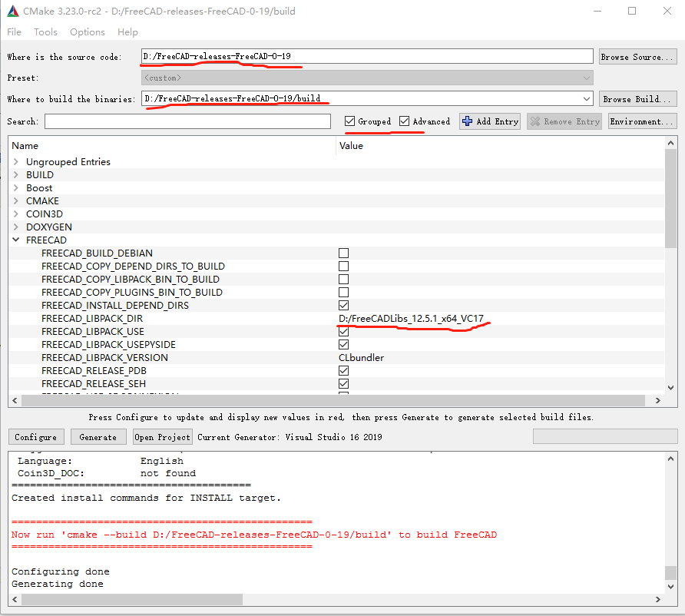Close the CMake window
This screenshot has width=685, height=616.
pyautogui.click(x=667, y=11)
